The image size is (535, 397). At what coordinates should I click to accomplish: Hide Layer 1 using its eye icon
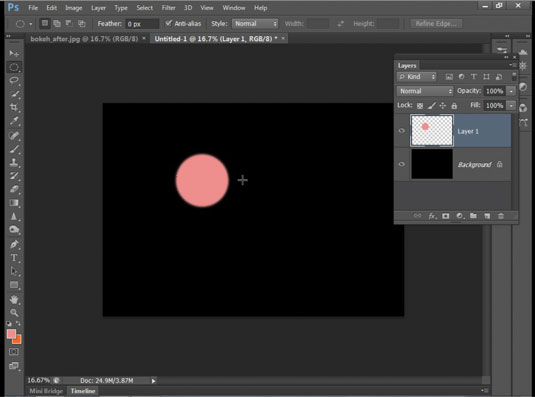click(402, 131)
